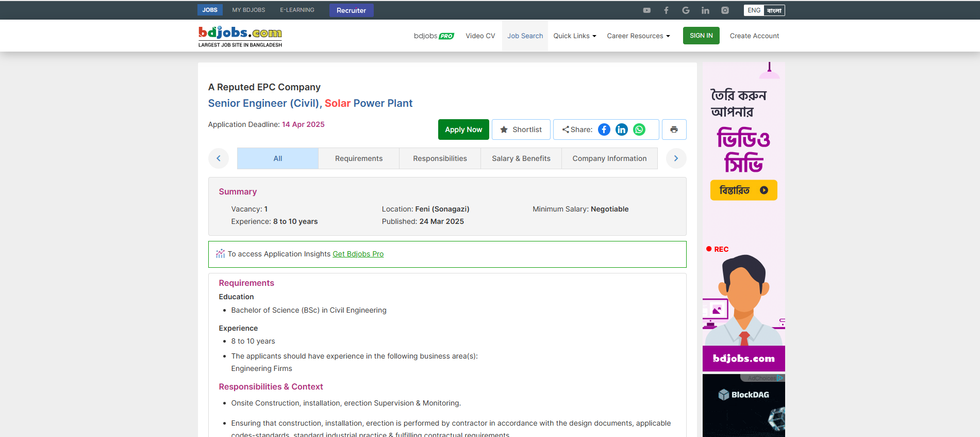Switch language to ENG

coord(754,10)
